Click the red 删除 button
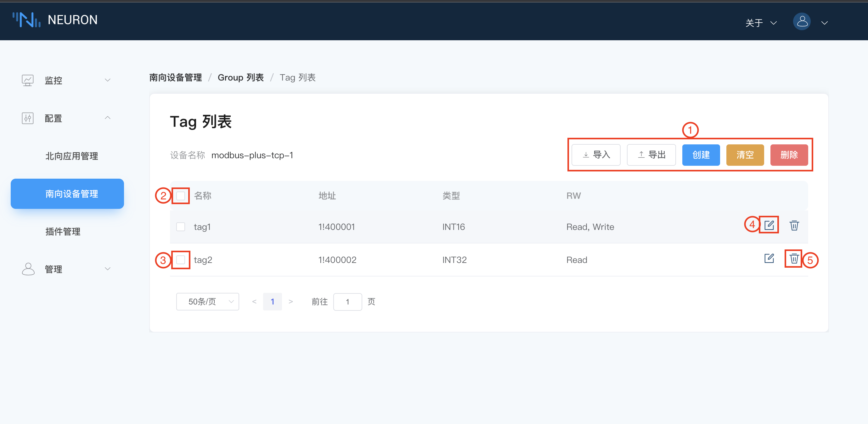 point(789,155)
